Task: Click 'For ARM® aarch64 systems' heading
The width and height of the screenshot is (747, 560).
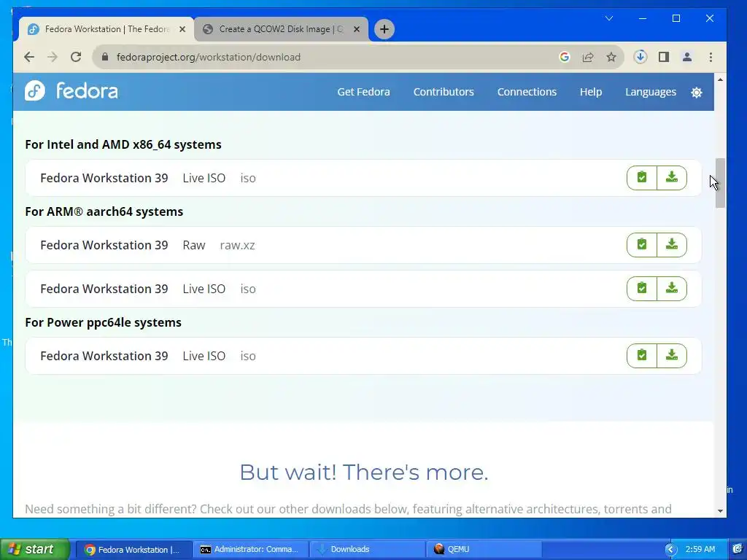Action: click(x=104, y=211)
